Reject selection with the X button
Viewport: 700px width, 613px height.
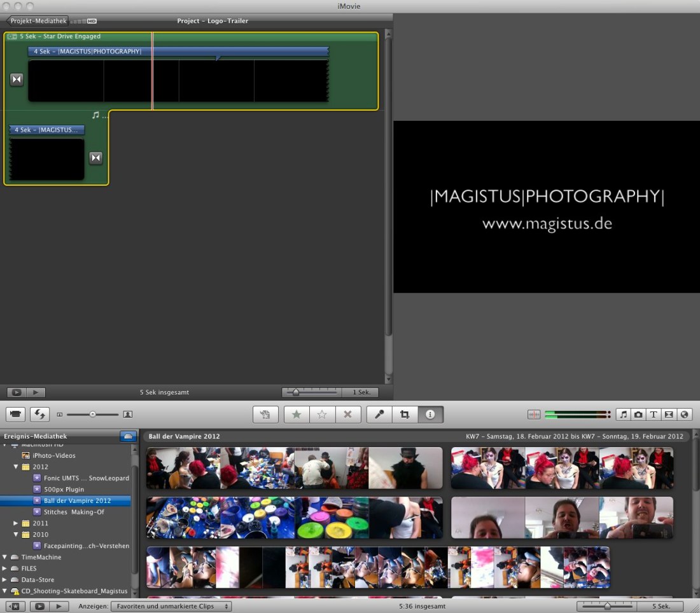[x=347, y=415]
